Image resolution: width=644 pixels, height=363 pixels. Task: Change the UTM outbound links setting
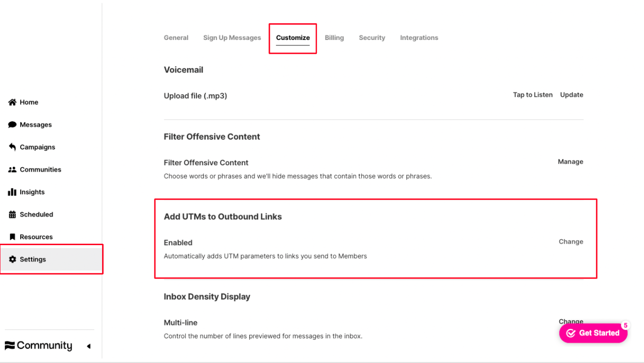pyautogui.click(x=571, y=242)
